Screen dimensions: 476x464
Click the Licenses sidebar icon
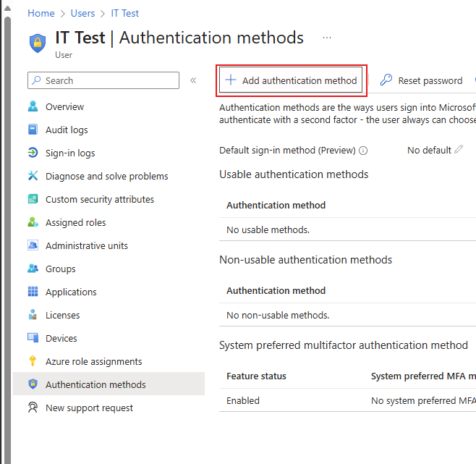click(33, 316)
